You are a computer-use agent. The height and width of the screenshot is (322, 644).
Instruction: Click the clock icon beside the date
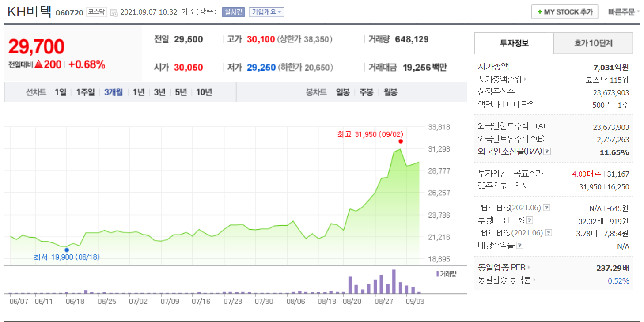point(114,12)
